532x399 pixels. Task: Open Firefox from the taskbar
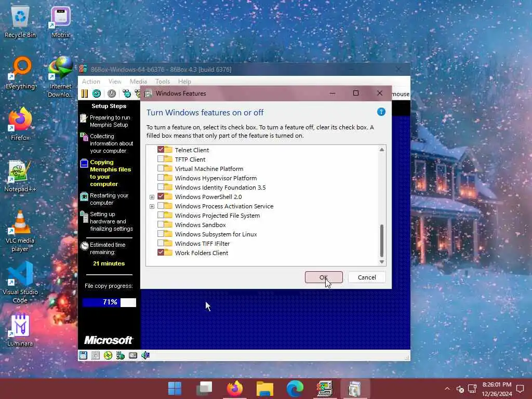pyautogui.click(x=234, y=389)
